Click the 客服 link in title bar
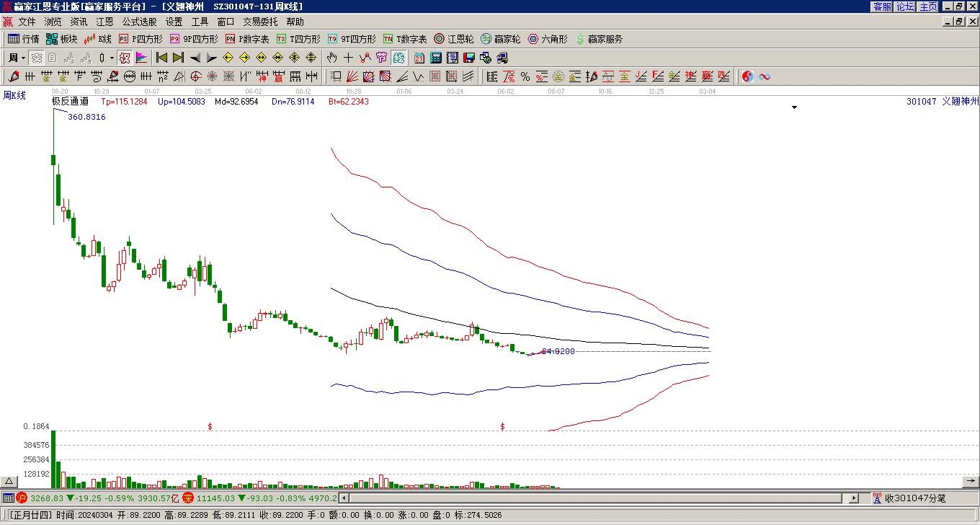This screenshot has height=525, width=980. [882, 6]
